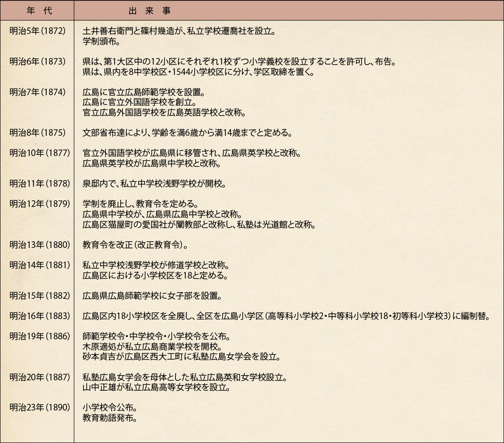
Task: Click the 広島県英学校が広島県中学校と改称 line
Action: (152, 163)
